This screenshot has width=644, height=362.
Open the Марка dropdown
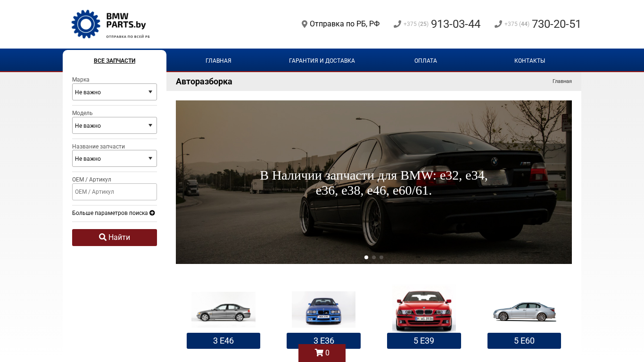115,92
